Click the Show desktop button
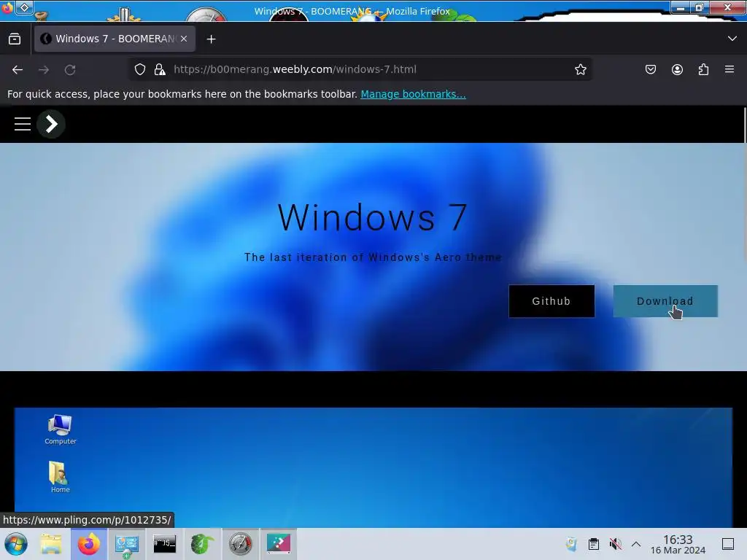 pos(728,544)
